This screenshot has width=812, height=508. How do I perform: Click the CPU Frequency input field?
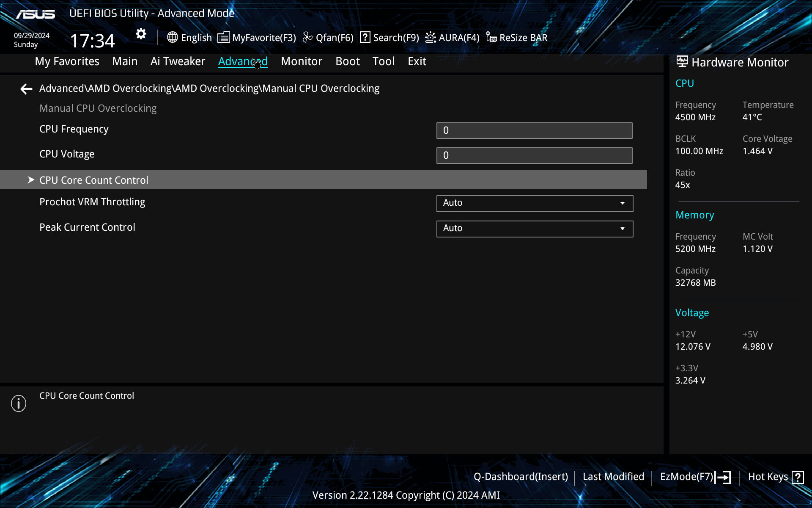pyautogui.click(x=535, y=130)
